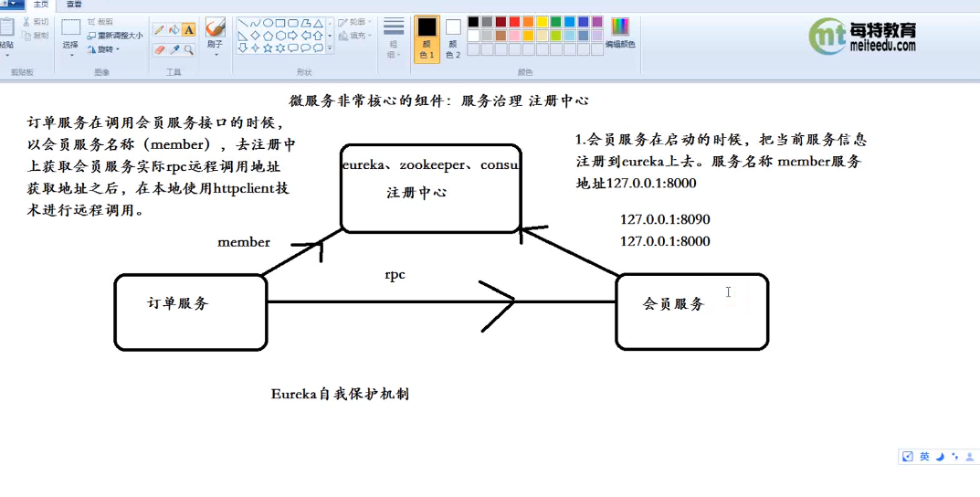This screenshot has height=497, width=980.
Task: Choose the Rounded rectangular callout shape
Action: coord(292,48)
